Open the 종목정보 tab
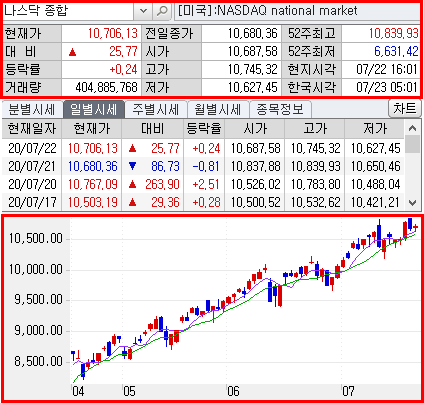 tap(280, 110)
